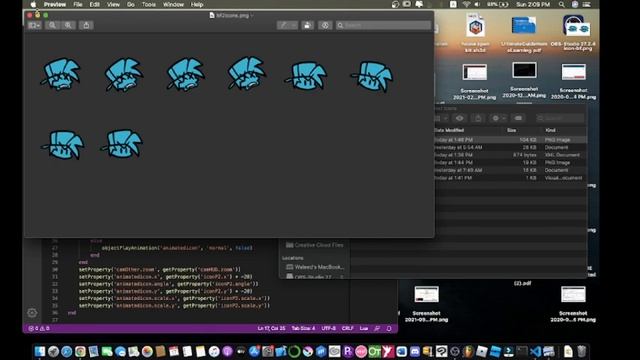The width and height of the screenshot is (640, 360).
Task: Select the 19 KB PNG image row in Finder
Action: coord(510,162)
